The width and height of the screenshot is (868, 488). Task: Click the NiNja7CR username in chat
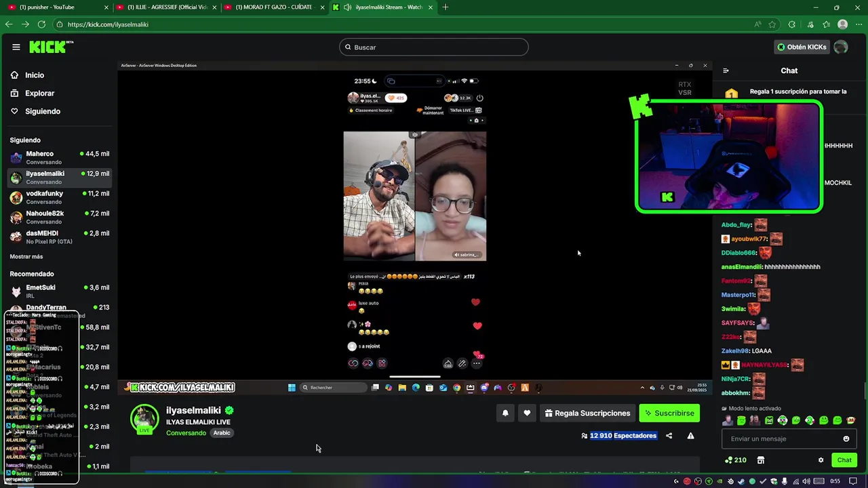click(736, 379)
